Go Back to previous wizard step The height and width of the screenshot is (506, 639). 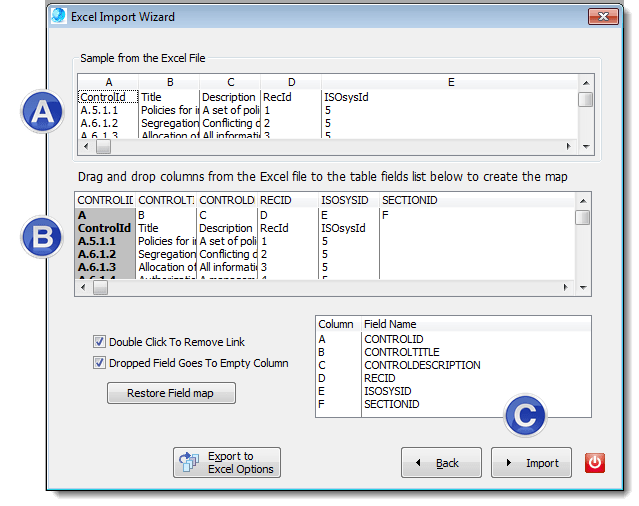441,463
